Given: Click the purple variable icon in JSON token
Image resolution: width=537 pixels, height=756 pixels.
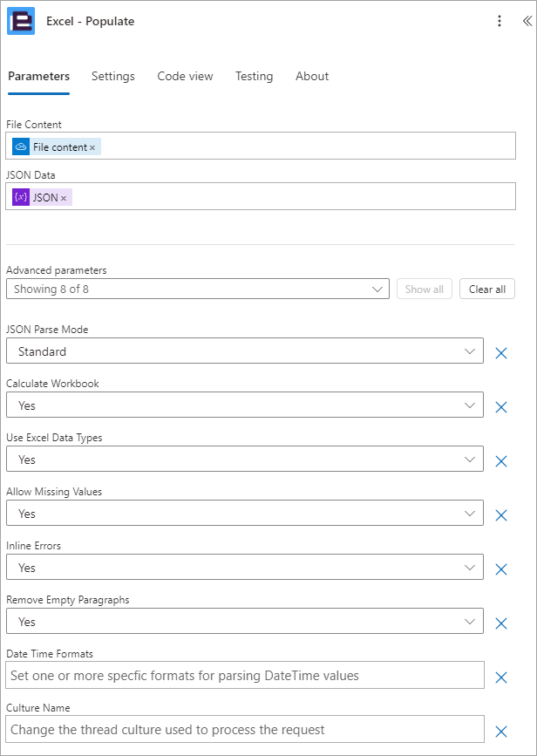Looking at the screenshot, I should 21,197.
